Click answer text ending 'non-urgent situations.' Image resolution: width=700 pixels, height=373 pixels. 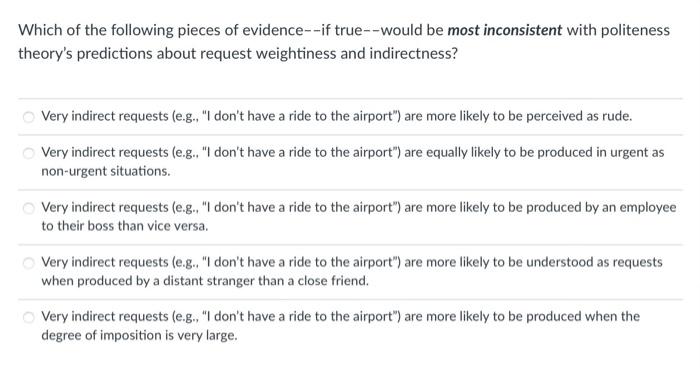coord(106,171)
